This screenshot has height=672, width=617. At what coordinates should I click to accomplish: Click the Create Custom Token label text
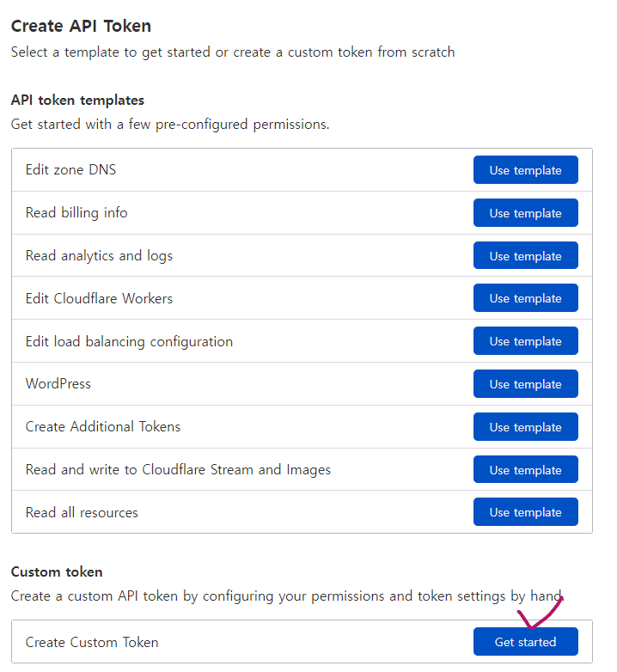(x=92, y=642)
